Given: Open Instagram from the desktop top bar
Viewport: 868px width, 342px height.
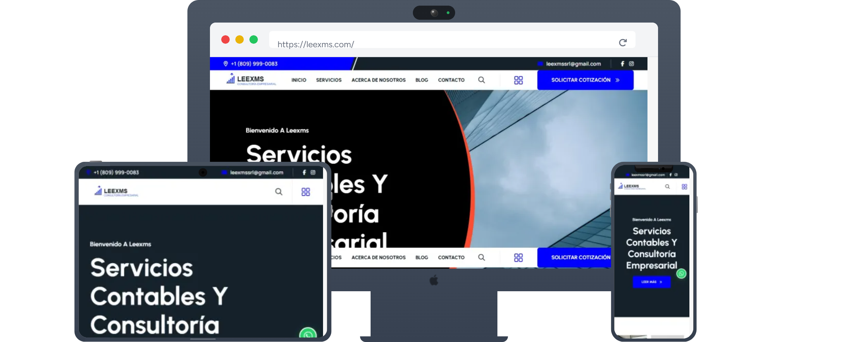Looking at the screenshot, I should click(x=631, y=64).
